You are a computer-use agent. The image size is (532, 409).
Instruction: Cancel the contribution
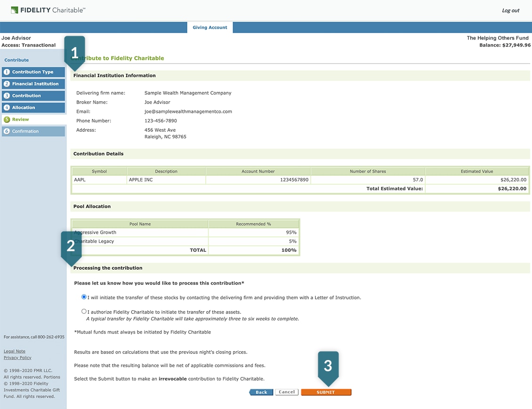click(287, 392)
